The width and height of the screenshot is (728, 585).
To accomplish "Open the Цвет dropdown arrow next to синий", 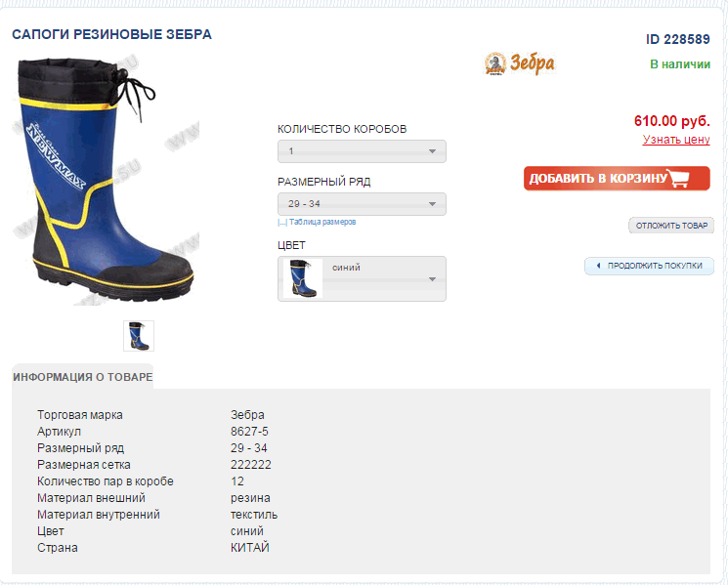I will pyautogui.click(x=432, y=279).
